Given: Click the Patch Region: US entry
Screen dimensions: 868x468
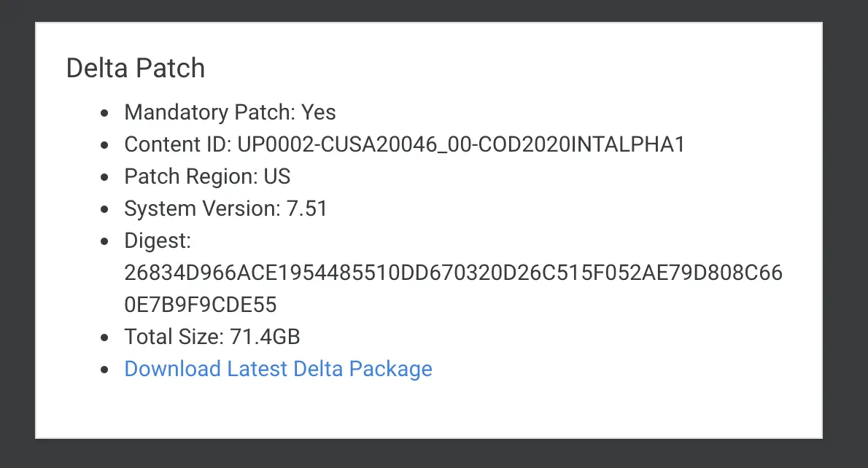Looking at the screenshot, I should coord(207,176).
